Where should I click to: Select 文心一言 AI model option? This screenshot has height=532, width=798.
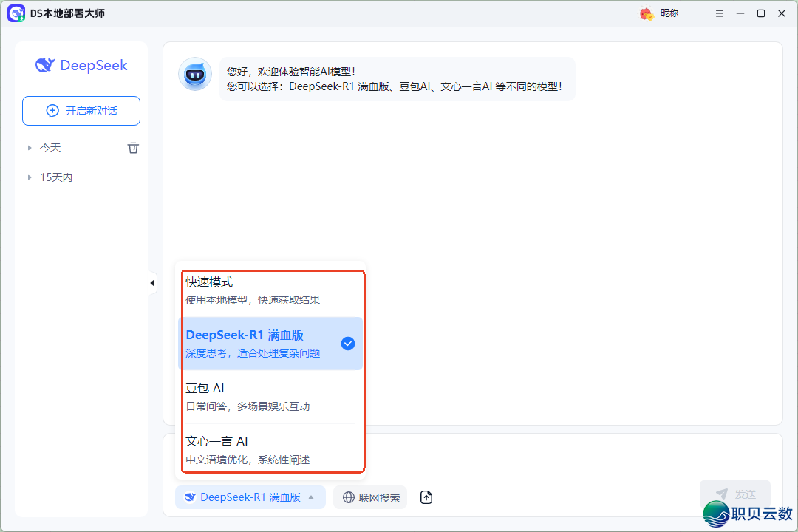[x=270, y=449]
